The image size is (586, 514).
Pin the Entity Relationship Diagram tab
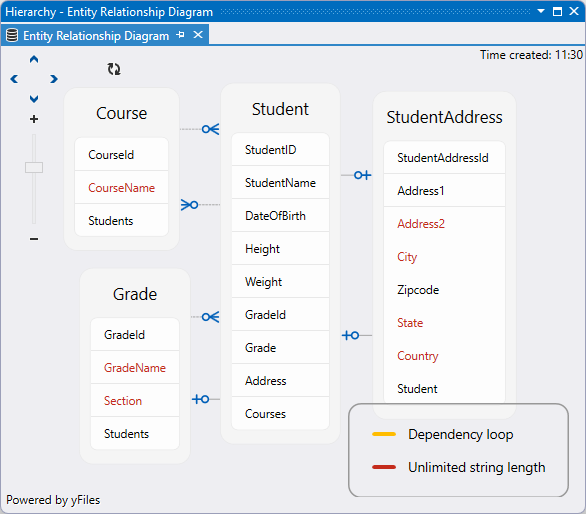pyautogui.click(x=181, y=35)
